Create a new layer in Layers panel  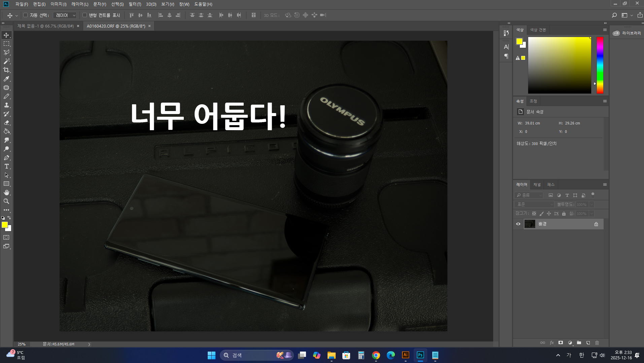tap(588, 343)
